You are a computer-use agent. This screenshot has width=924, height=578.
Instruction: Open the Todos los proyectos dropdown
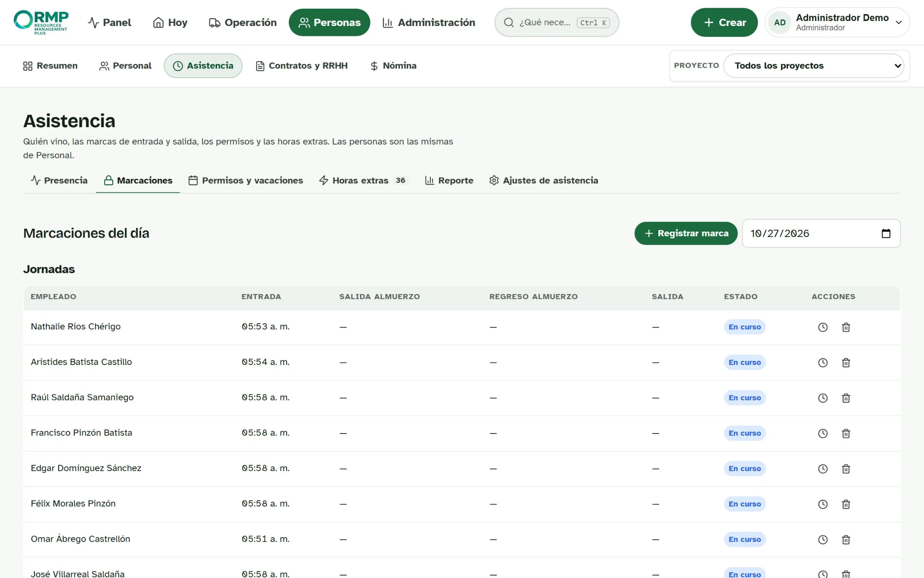click(813, 66)
